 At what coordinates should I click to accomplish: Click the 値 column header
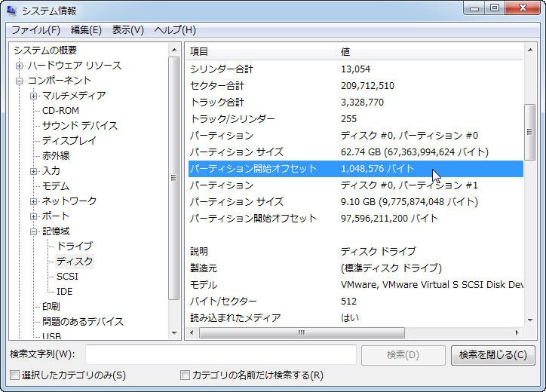point(430,52)
